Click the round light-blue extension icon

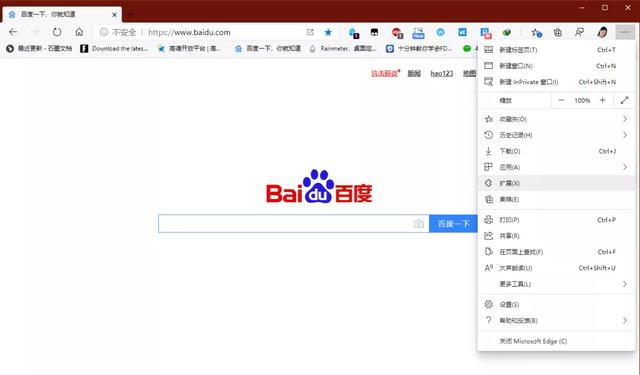click(440, 32)
